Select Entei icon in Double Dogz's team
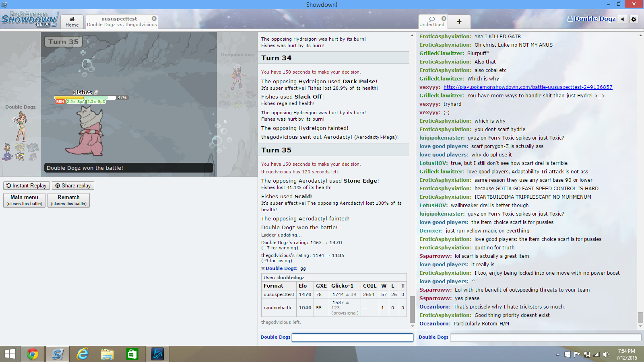 tap(20, 156)
